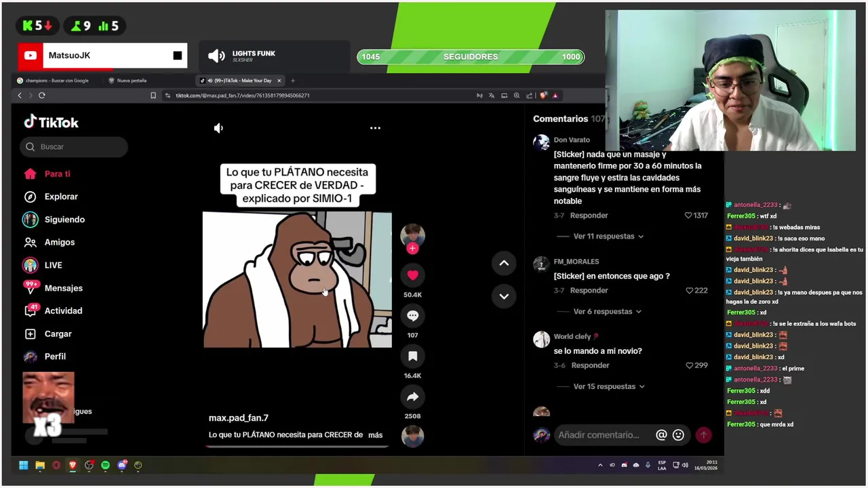
Task: Post comment with the red arrow button
Action: coord(703,435)
